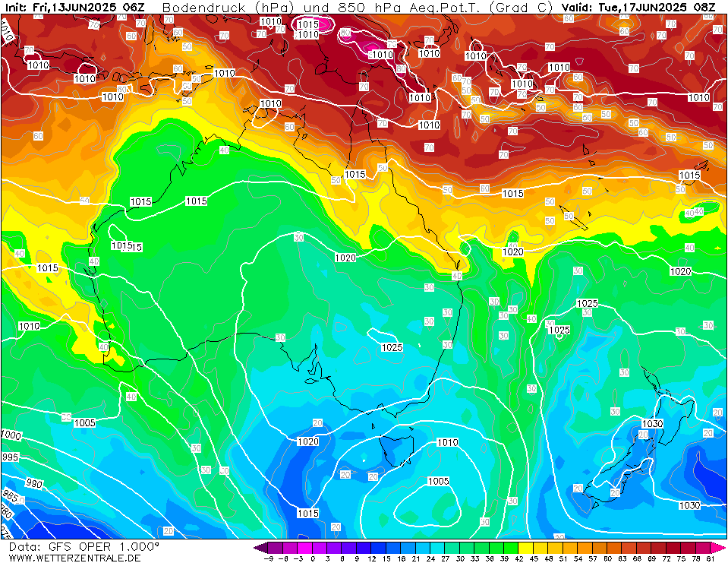Click the 1020 label on the Queensland coast

tap(345, 258)
